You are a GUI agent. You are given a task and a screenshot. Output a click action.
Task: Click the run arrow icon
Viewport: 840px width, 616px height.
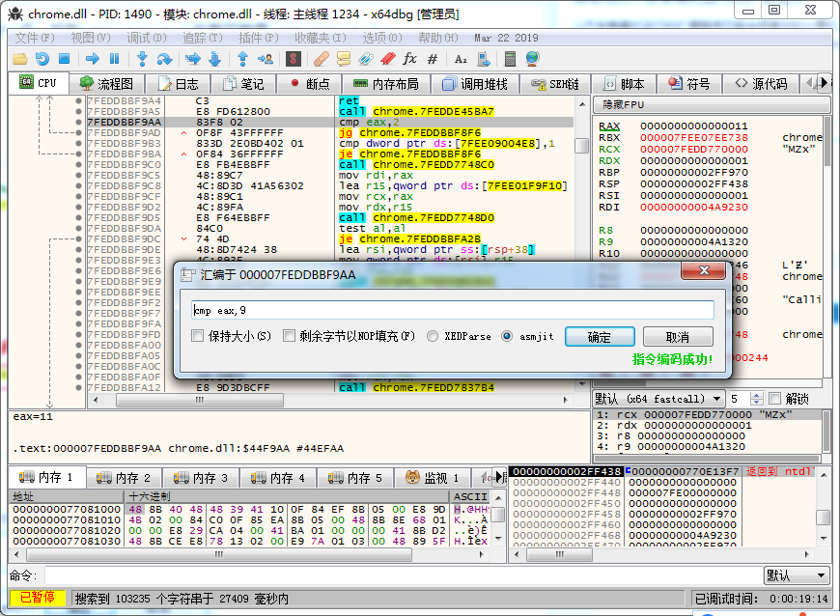click(92, 59)
